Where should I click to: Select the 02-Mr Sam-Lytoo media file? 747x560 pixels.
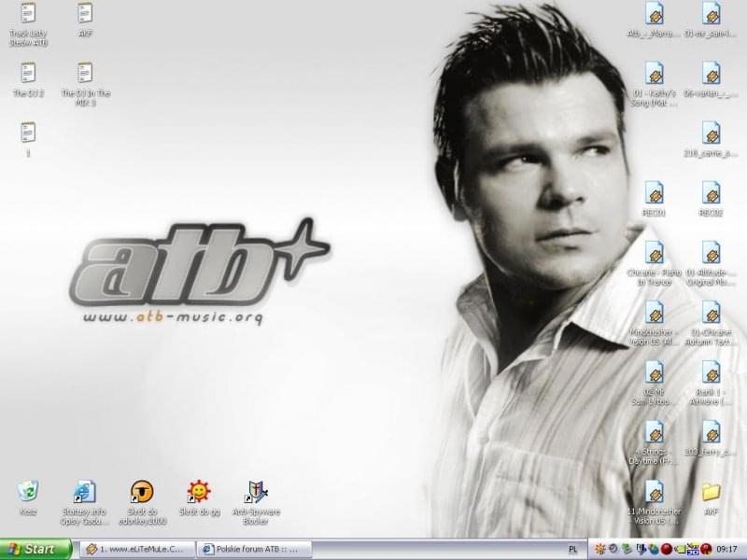coord(655,384)
